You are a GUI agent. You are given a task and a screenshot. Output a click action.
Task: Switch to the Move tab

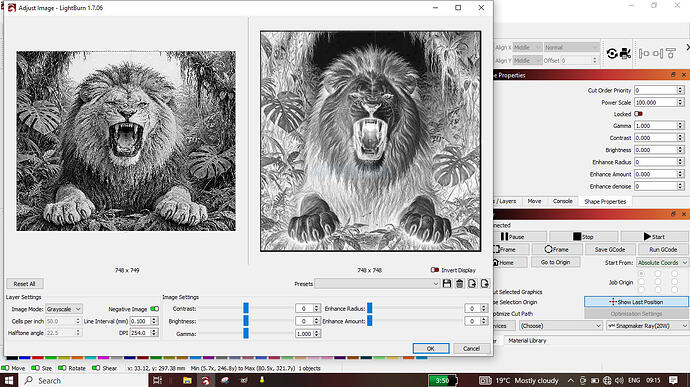point(534,201)
